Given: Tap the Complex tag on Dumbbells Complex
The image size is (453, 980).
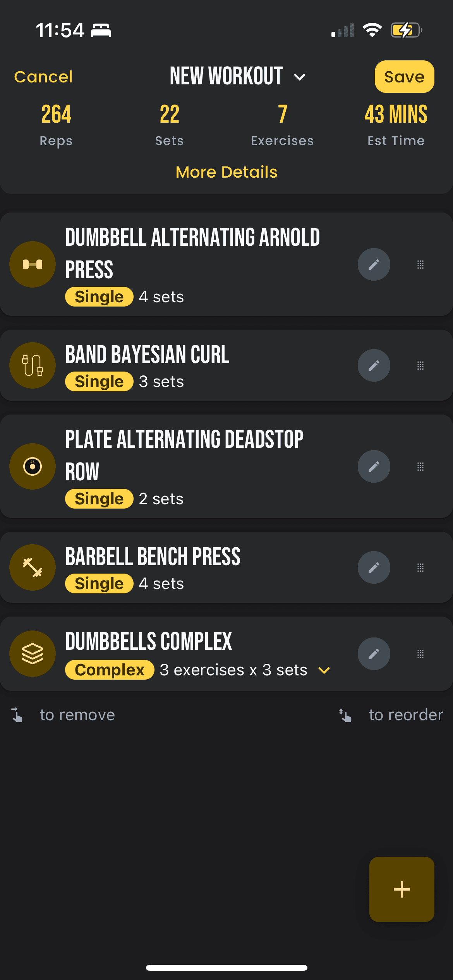Looking at the screenshot, I should coord(110,670).
